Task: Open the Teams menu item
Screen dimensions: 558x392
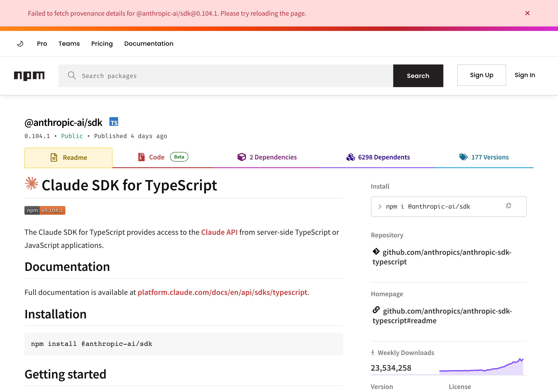Action: [69, 44]
